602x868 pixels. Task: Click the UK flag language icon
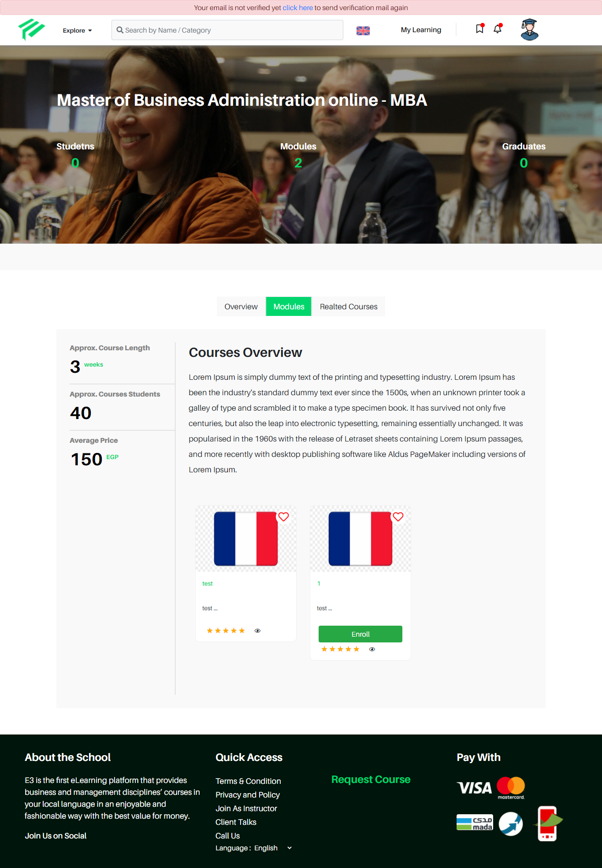tap(363, 30)
